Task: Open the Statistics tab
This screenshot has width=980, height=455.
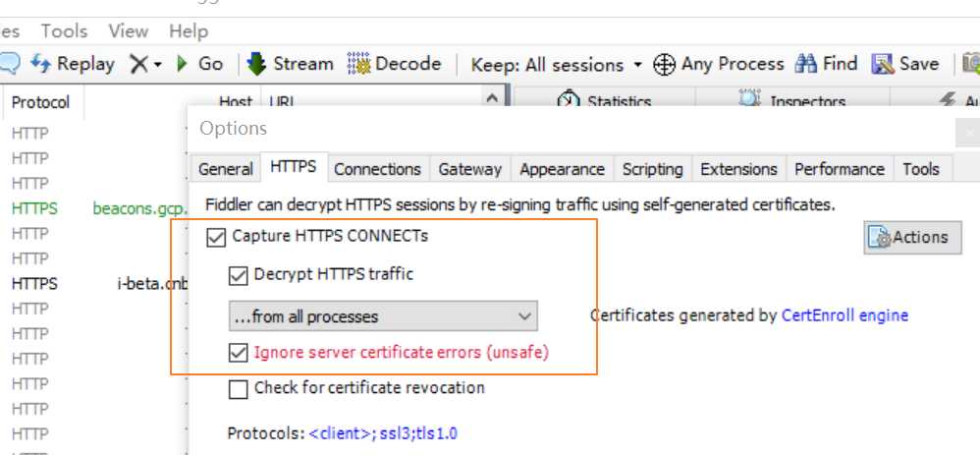Action: (604, 100)
